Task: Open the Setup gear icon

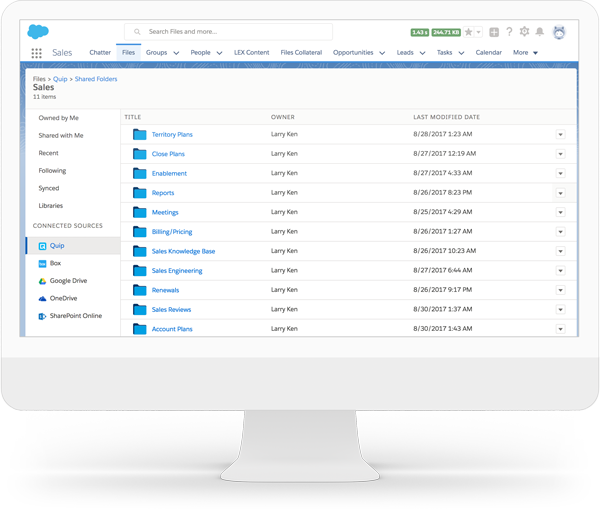Action: [524, 32]
